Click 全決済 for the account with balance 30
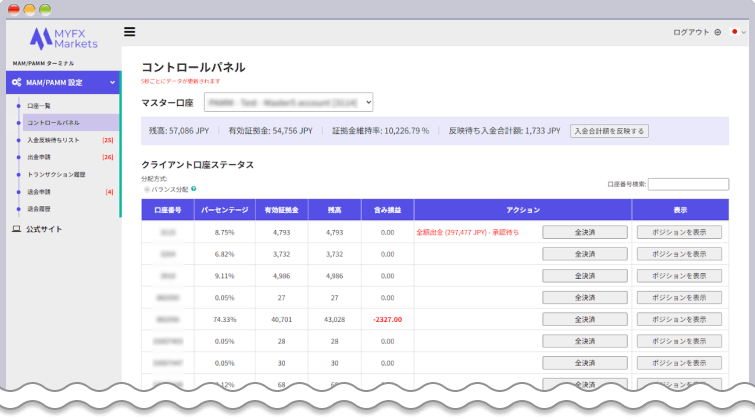 [585, 363]
